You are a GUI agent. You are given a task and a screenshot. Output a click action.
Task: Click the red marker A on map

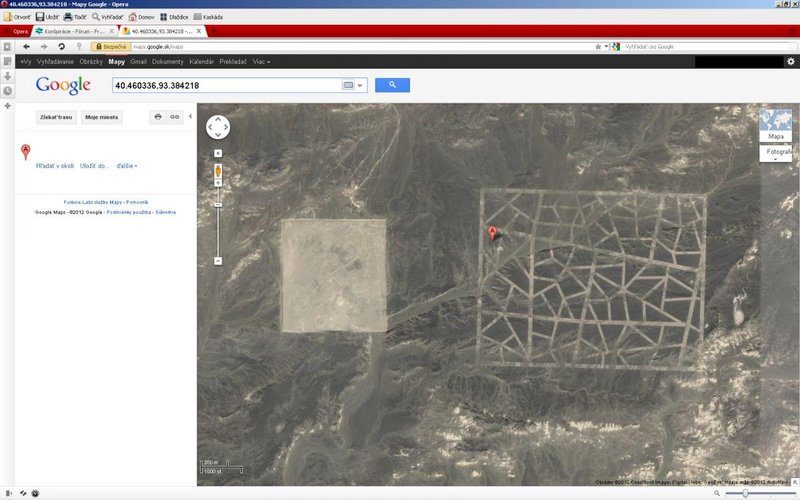(x=492, y=233)
